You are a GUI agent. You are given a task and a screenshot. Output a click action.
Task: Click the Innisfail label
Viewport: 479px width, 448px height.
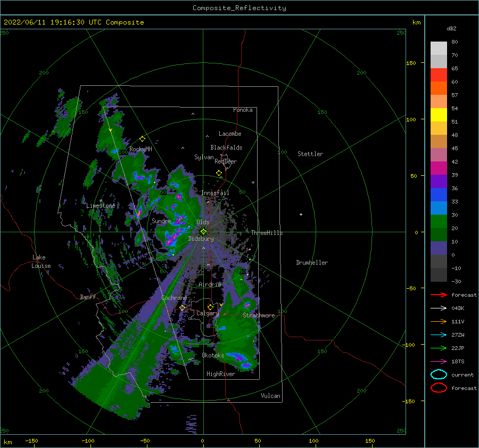pos(215,193)
